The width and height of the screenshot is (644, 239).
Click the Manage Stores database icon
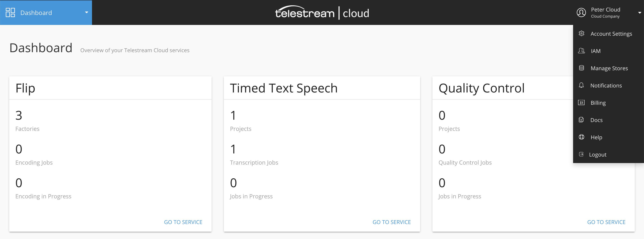(582, 68)
